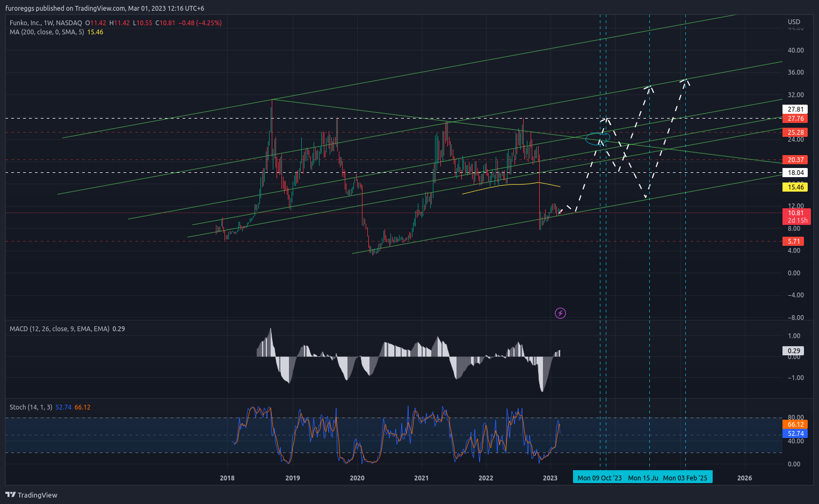Screen dimensions: 819x504
Task: Select the MA 200 indicator legend
Action: [x=47, y=32]
